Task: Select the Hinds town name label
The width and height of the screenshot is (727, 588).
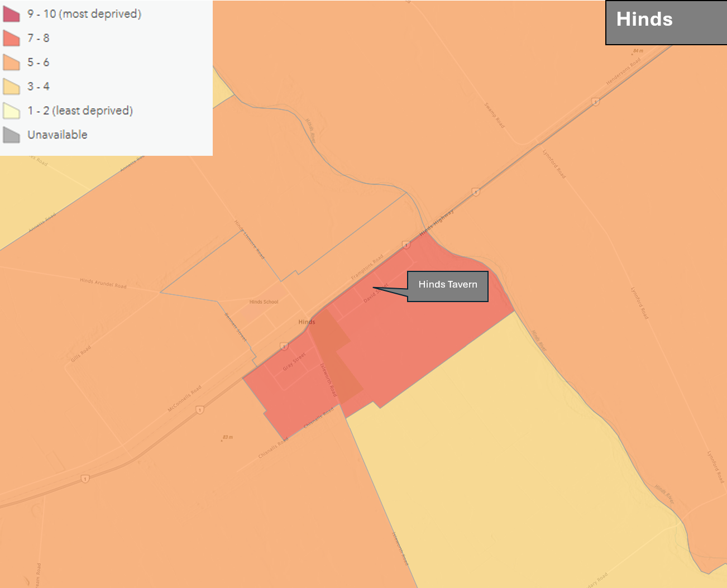Action: pos(307,322)
